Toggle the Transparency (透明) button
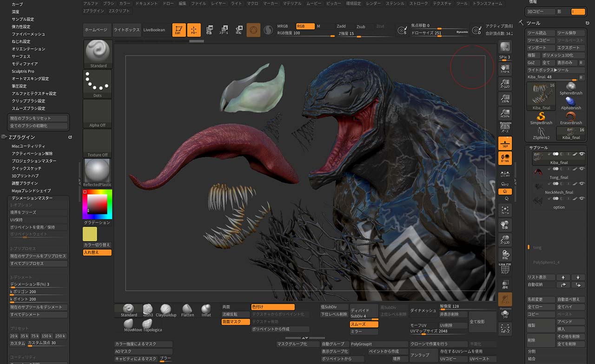Screen dimensions: 595x364 (505, 285)
